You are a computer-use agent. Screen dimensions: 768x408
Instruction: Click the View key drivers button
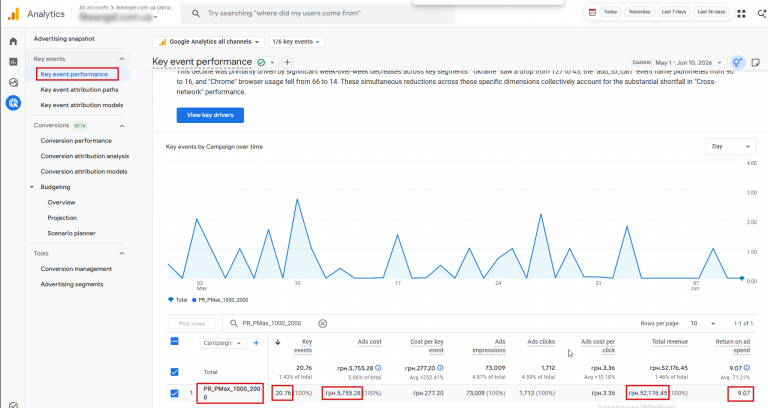point(210,115)
